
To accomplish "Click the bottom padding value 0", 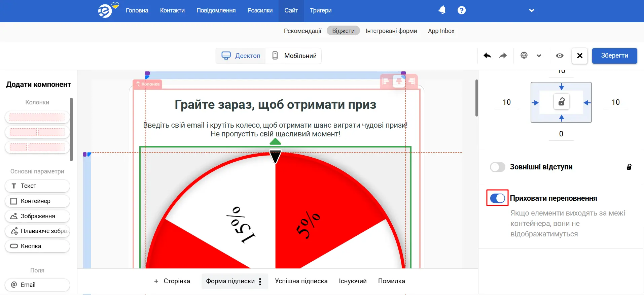I will (x=561, y=134).
